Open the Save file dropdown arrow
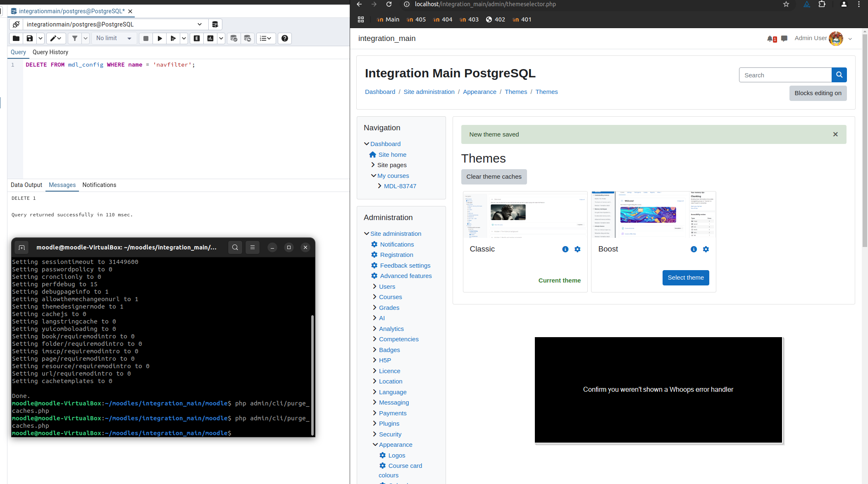Image resolution: width=868 pixels, height=484 pixels. pyautogui.click(x=40, y=38)
